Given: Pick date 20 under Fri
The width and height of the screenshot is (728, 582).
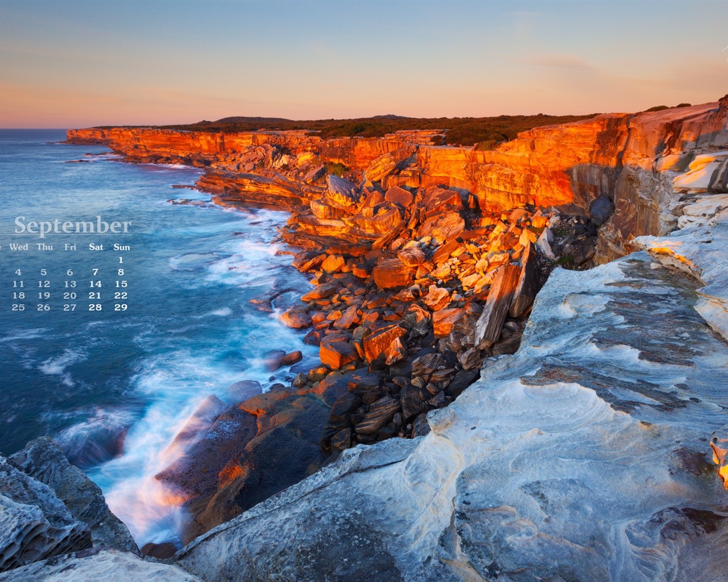Looking at the screenshot, I should click(x=69, y=296).
